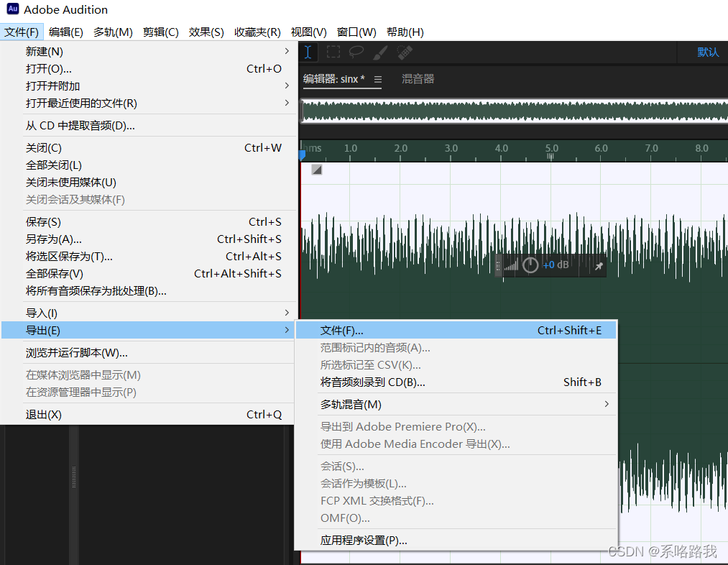Choose Open (打开) from File menu

click(x=149, y=69)
